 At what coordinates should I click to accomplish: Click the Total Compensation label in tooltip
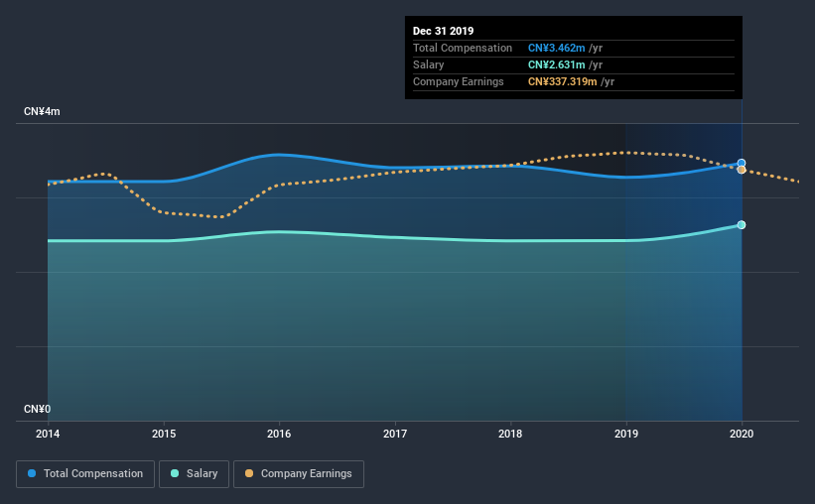tap(463, 48)
